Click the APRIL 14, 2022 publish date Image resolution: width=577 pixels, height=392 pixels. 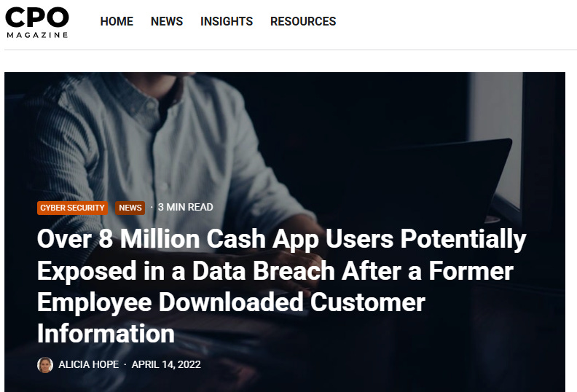166,364
